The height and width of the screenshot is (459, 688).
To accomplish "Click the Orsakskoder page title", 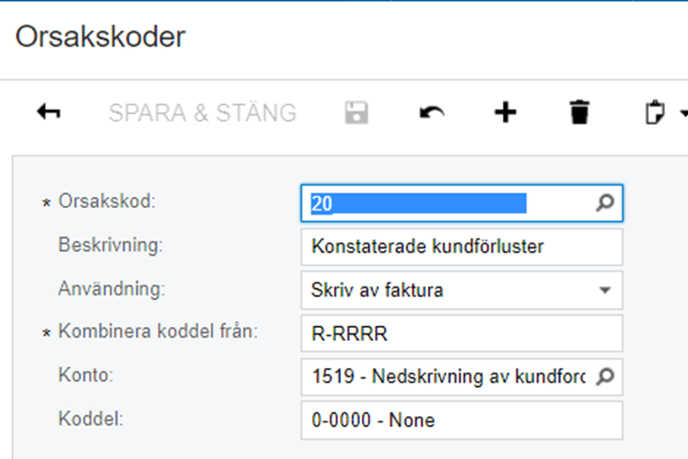I will click(100, 37).
